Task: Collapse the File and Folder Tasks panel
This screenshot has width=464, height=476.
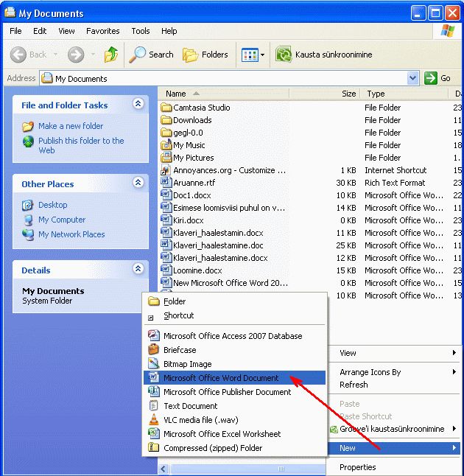Action: 138,104
